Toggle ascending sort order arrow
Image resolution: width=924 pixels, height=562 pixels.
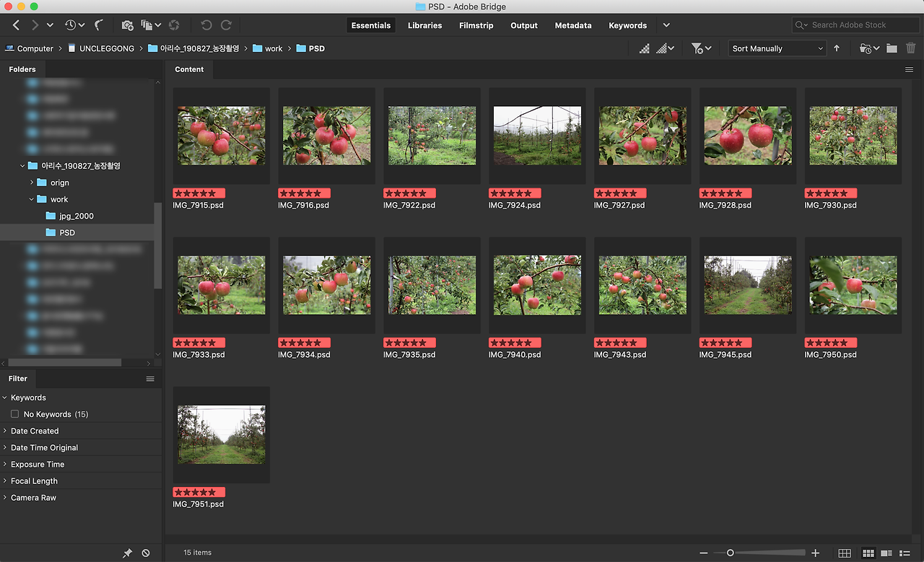(837, 48)
